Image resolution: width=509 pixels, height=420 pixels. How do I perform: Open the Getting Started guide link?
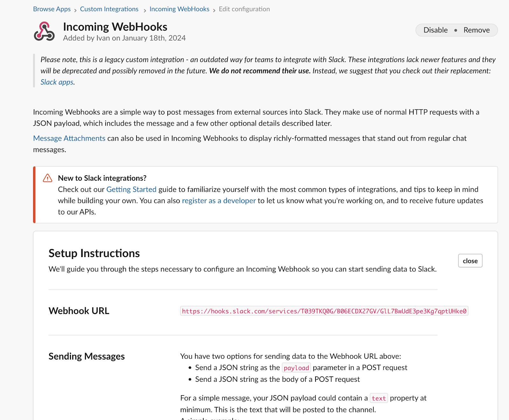(131, 189)
